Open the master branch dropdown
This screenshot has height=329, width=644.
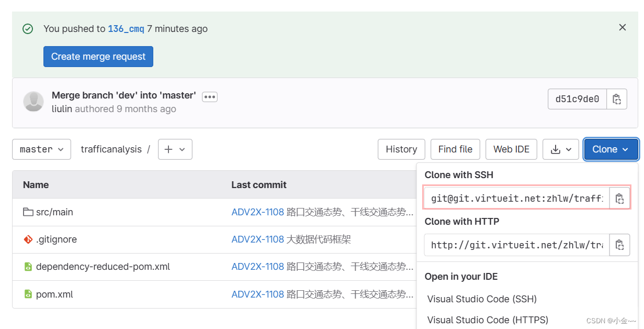[41, 149]
